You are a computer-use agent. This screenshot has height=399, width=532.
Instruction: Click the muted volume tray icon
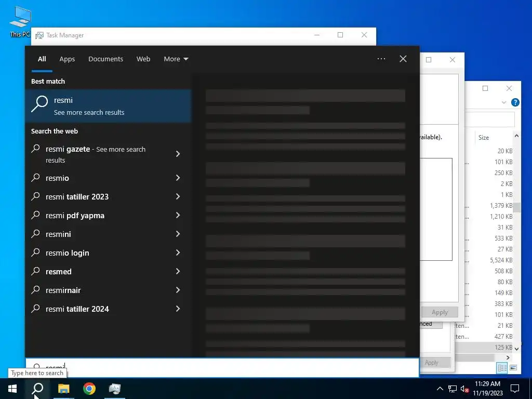[464, 389]
